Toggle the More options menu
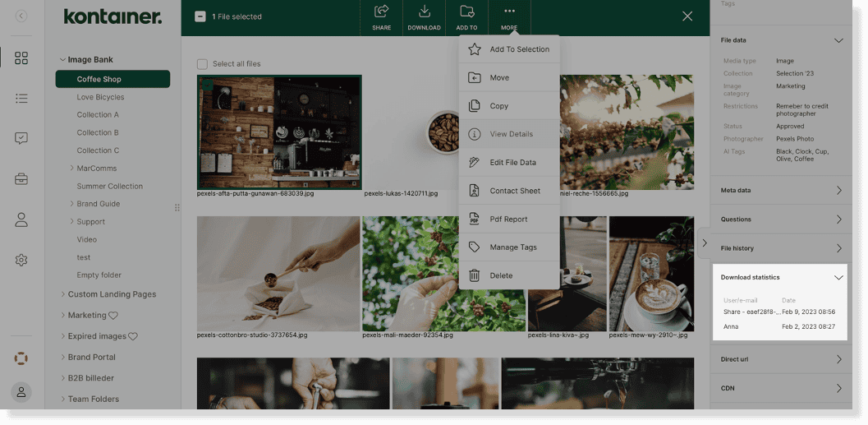This screenshot has width=868, height=425. point(509,17)
